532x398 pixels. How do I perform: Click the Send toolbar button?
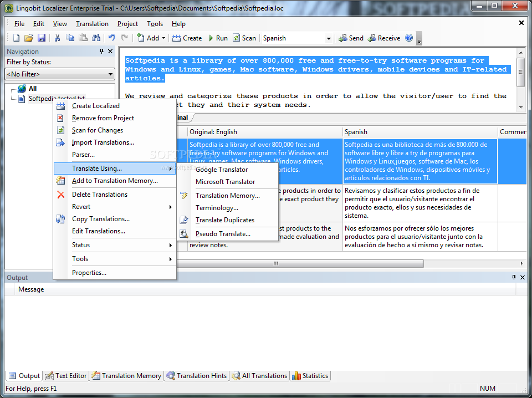tap(351, 38)
